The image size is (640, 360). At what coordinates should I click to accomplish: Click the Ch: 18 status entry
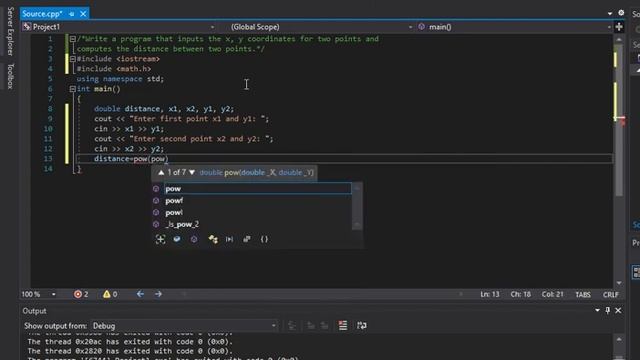[520, 294]
